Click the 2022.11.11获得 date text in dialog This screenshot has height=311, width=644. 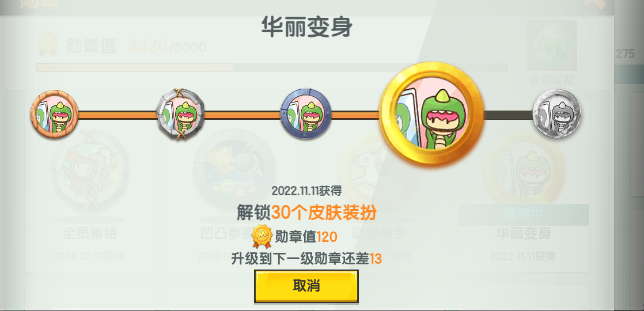[x=306, y=191]
